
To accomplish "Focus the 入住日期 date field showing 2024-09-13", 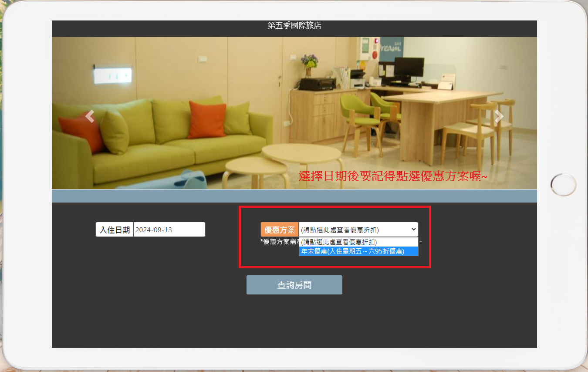I will point(169,230).
